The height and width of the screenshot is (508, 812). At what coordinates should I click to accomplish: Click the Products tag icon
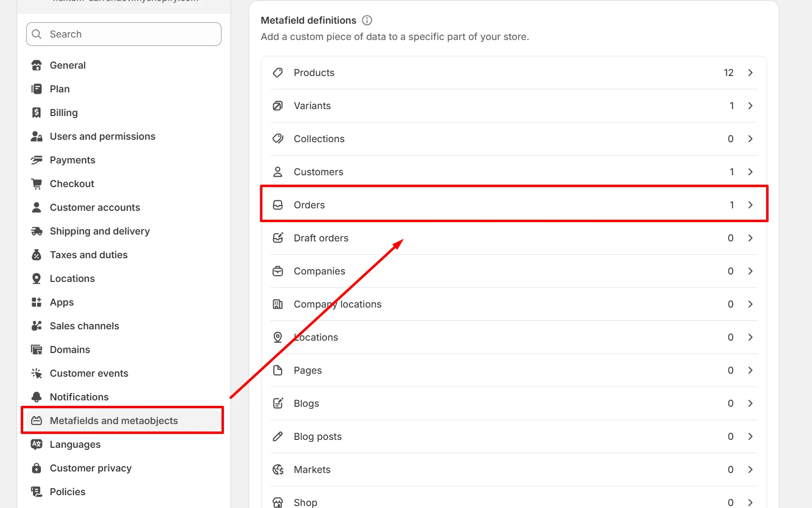coord(278,73)
